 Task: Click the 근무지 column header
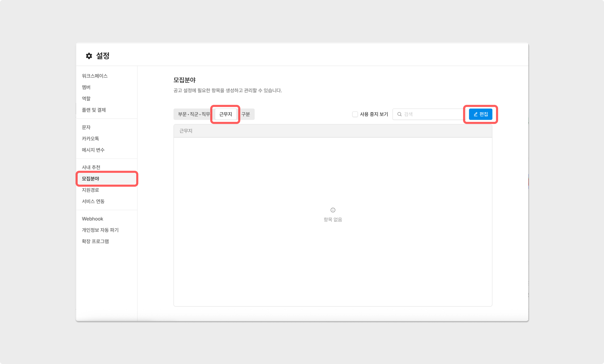coord(186,131)
